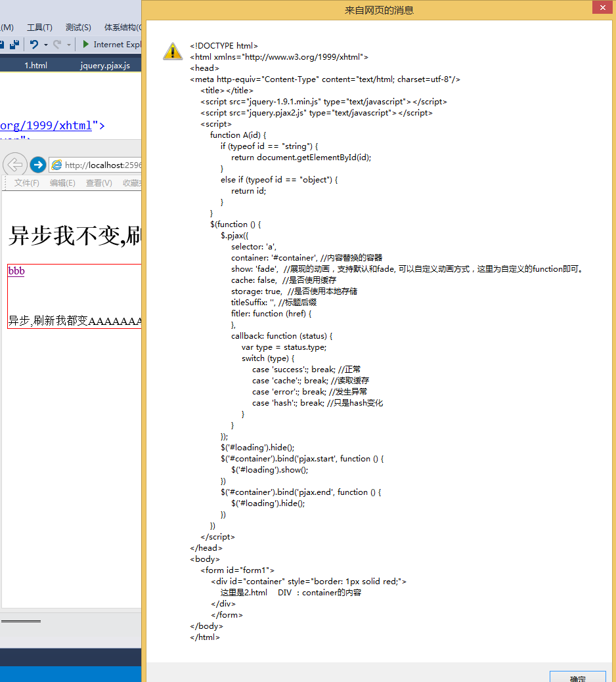
Task: Click the blue forward arrow in Internet Explorer
Action: point(38,165)
